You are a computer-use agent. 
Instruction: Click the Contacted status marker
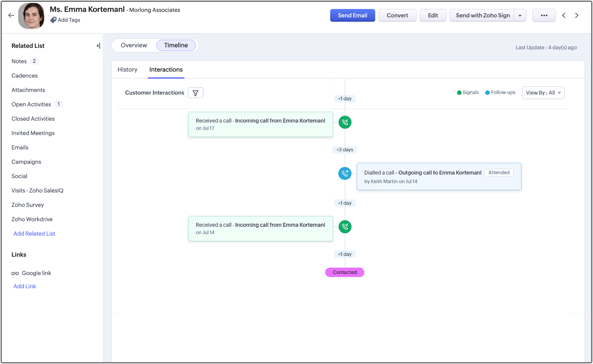(345, 272)
